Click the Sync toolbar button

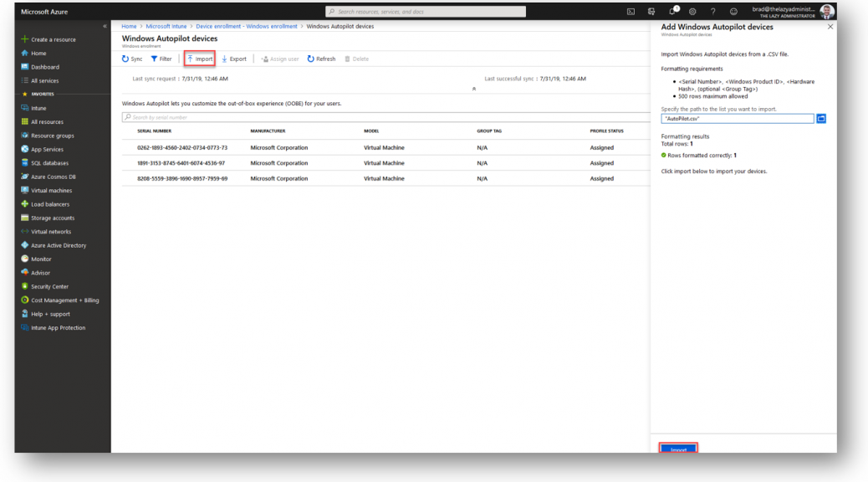132,59
